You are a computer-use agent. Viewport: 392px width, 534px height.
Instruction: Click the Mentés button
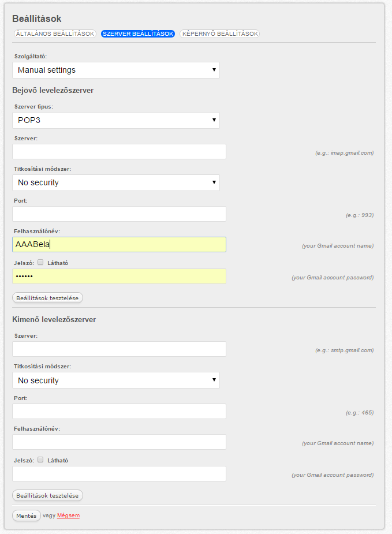[26, 516]
